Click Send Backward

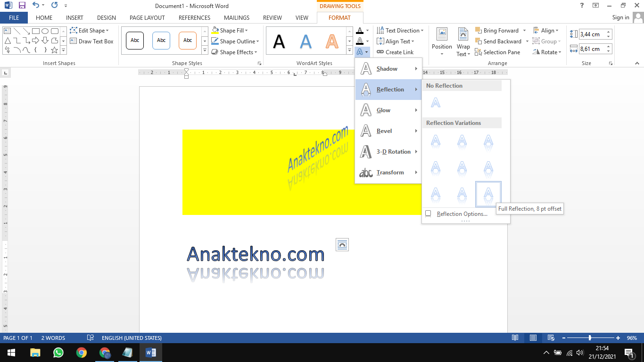[x=498, y=41]
